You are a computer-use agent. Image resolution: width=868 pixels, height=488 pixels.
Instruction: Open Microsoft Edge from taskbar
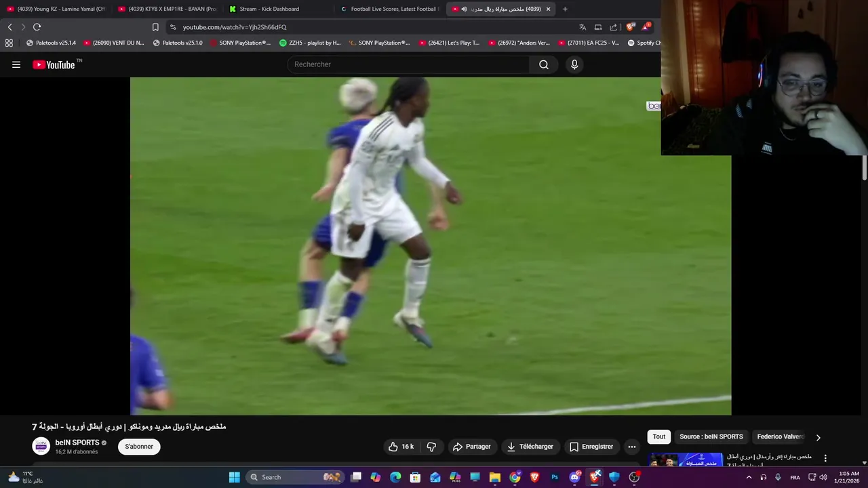tap(395, 477)
